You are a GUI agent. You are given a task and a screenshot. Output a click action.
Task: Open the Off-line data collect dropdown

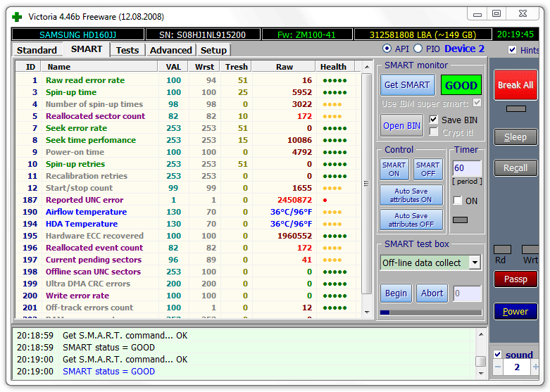[475, 263]
